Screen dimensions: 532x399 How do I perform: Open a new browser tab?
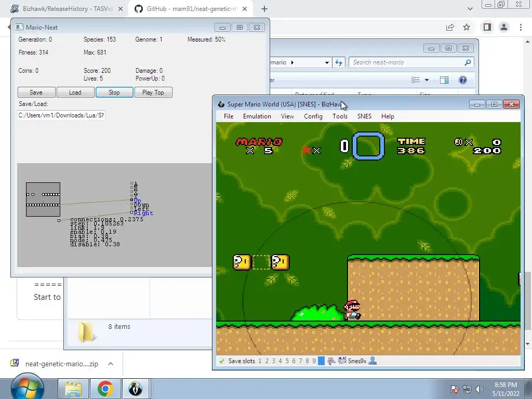pos(264,9)
